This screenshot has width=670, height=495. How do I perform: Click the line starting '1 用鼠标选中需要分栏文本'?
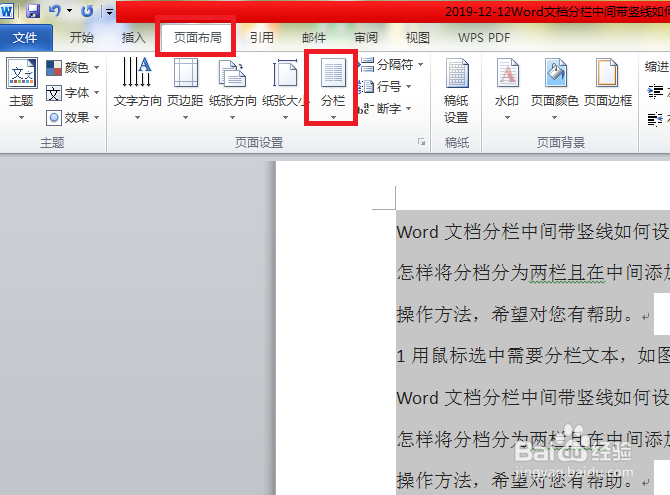[533, 356]
